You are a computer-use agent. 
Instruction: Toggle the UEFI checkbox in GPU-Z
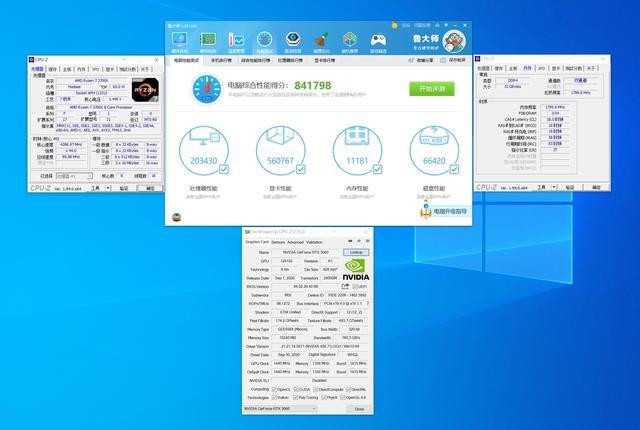click(355, 286)
